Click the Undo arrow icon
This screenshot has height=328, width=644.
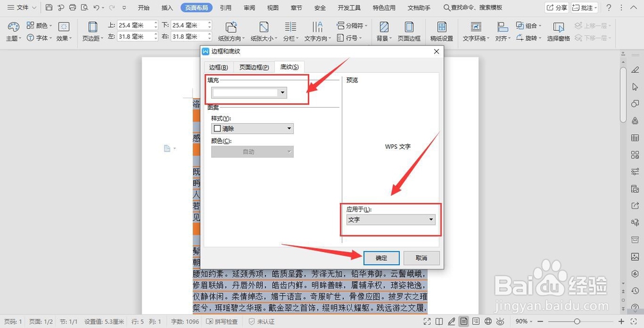coord(96,7)
